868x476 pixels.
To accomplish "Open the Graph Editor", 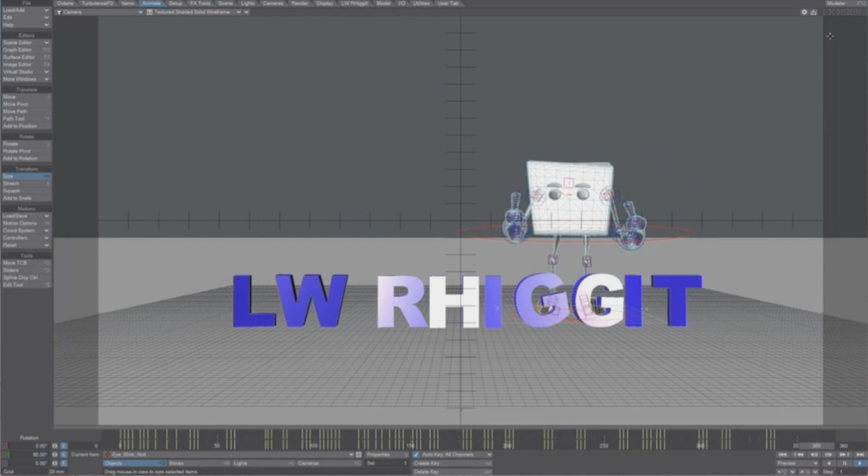I will point(26,50).
